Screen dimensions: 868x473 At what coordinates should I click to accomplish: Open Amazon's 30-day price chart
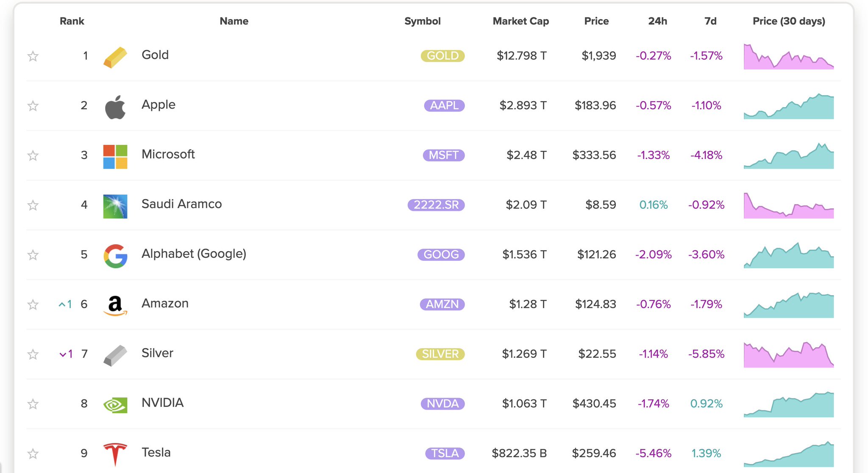click(x=789, y=305)
